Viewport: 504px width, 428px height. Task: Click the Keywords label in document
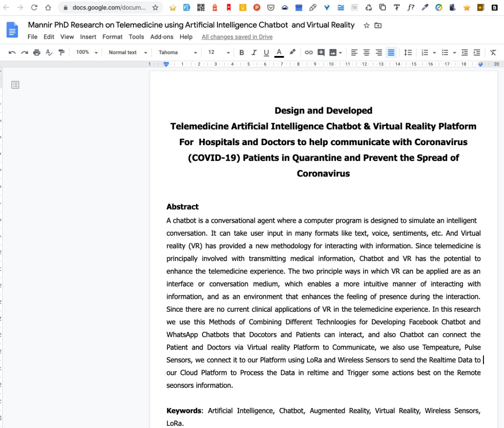pos(184,411)
